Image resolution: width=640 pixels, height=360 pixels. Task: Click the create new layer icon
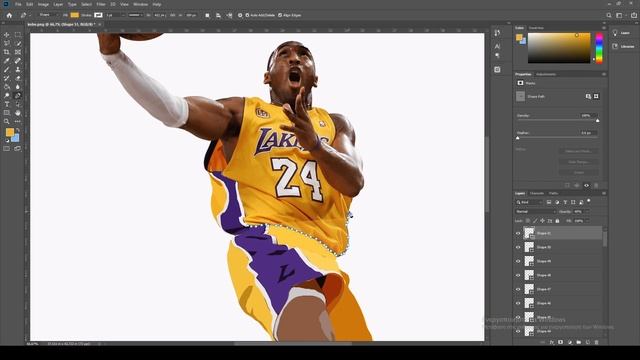pyautogui.click(x=588, y=342)
